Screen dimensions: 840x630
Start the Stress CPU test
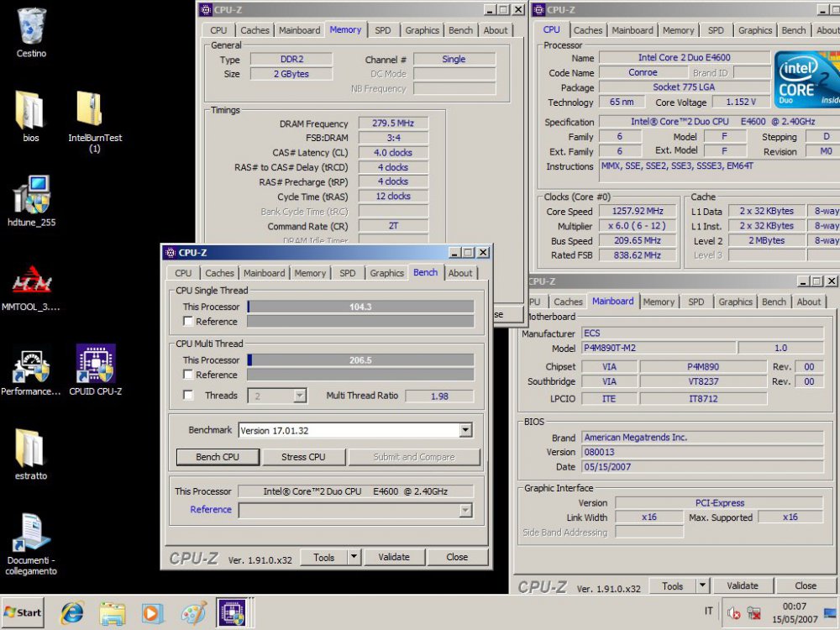[x=303, y=457]
